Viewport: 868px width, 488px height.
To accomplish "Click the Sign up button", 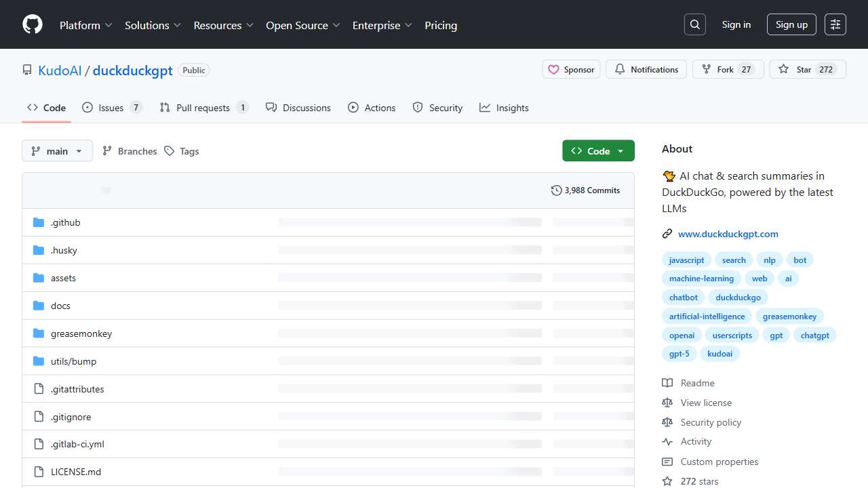I will [x=791, y=24].
